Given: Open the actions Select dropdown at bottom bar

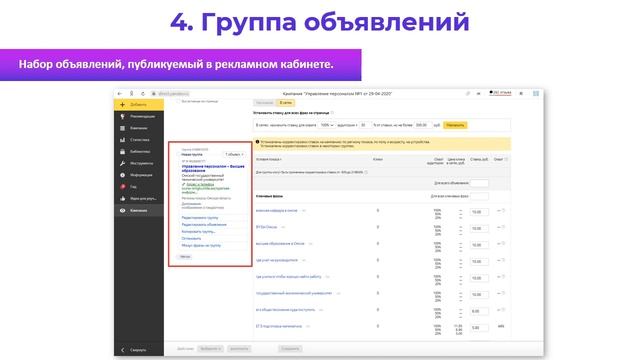Looking at the screenshot, I should pyautogui.click(x=211, y=349).
